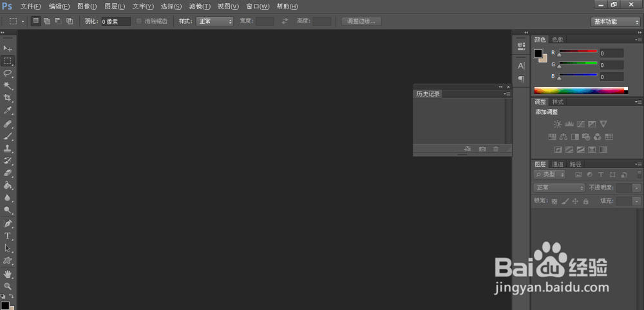Open the 不透明度 opacity dropdown arrow
This screenshot has height=310, width=644.
[x=637, y=188]
